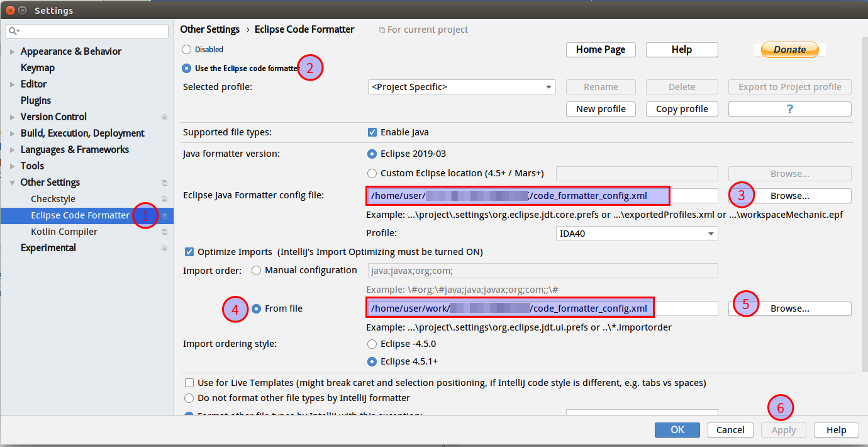This screenshot has width=868, height=447.
Task: Close the Settings window
Action: [x=9, y=10]
